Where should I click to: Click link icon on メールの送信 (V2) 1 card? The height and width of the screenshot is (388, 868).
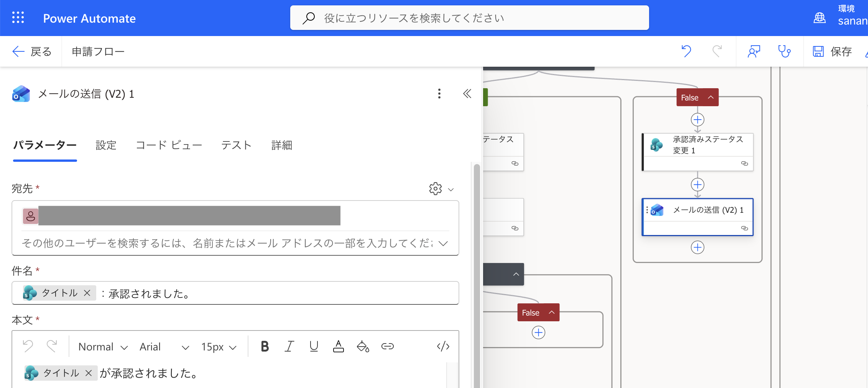click(745, 228)
